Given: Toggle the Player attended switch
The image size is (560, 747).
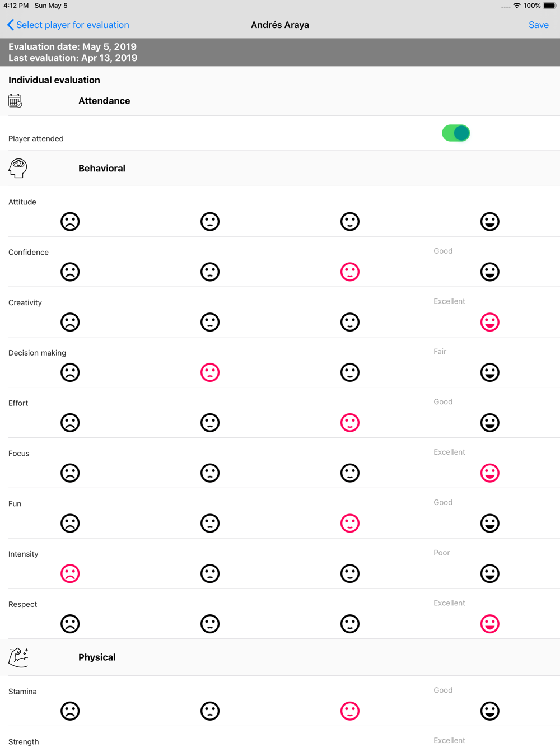Looking at the screenshot, I should tap(456, 133).
